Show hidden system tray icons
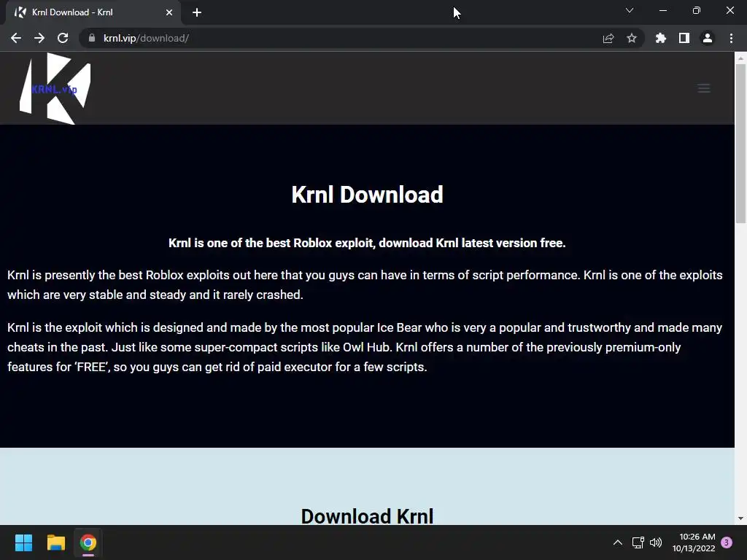 [x=617, y=542]
